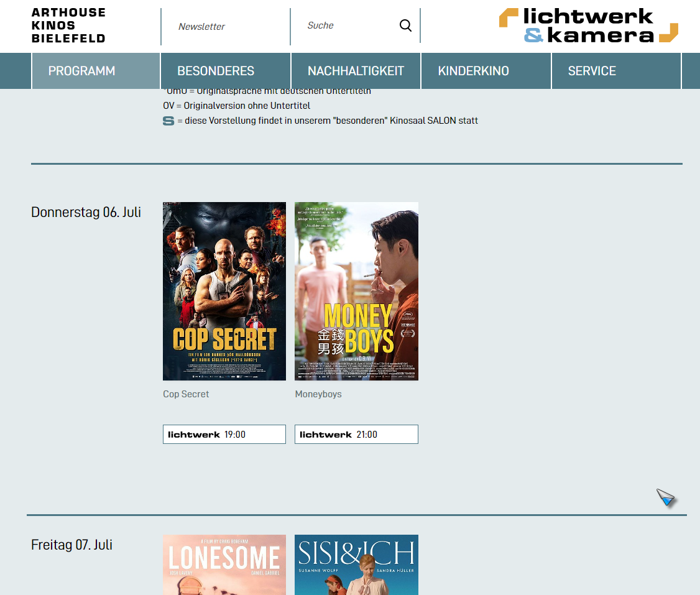This screenshot has width=700, height=595.
Task: Open the Cop Secret title link
Action: point(186,394)
